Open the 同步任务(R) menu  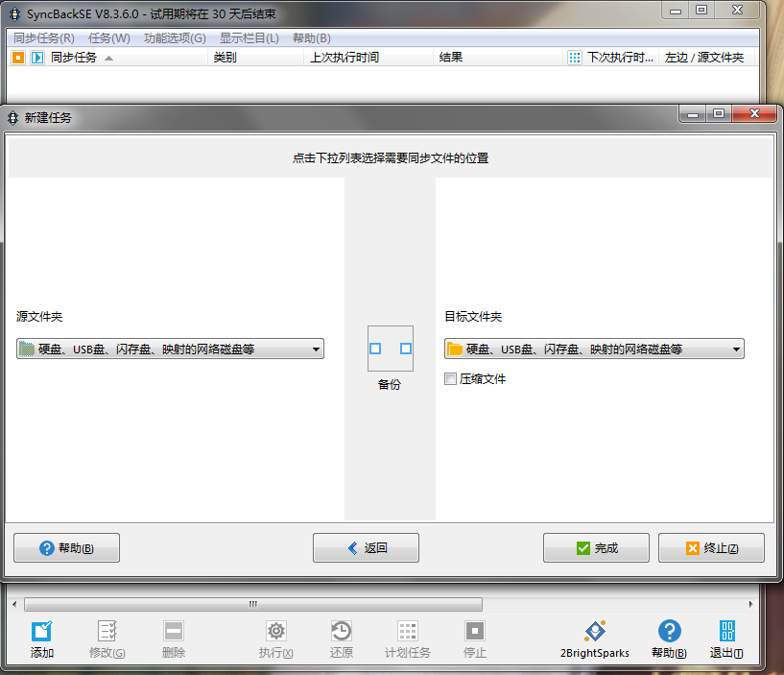(44, 38)
